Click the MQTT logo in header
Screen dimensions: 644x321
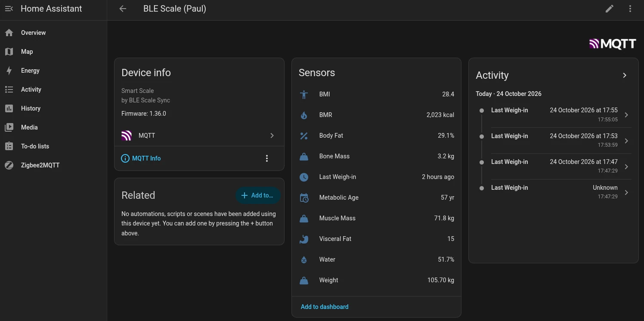click(x=613, y=44)
